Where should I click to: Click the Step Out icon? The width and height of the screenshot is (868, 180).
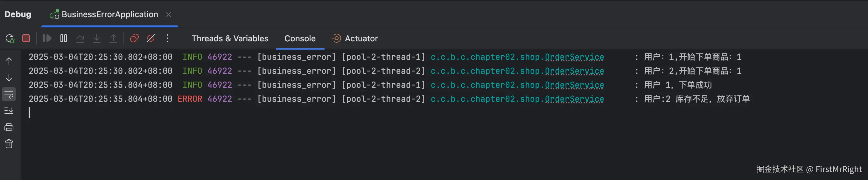(x=113, y=38)
